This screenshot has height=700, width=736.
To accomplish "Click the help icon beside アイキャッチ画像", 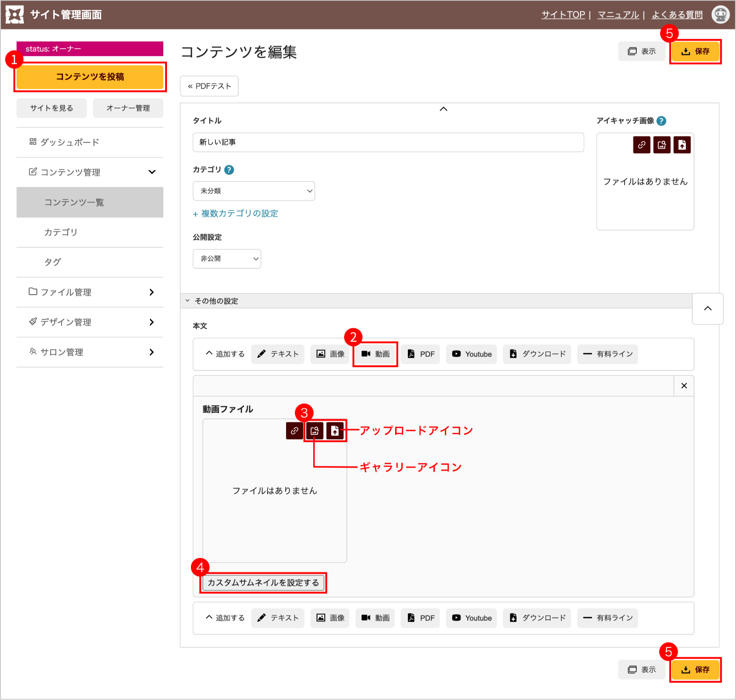I will (661, 121).
